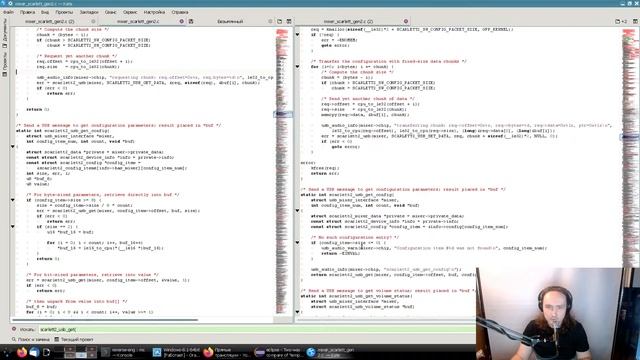
Task: Click right pane split view icon
Action: tap(636, 21)
